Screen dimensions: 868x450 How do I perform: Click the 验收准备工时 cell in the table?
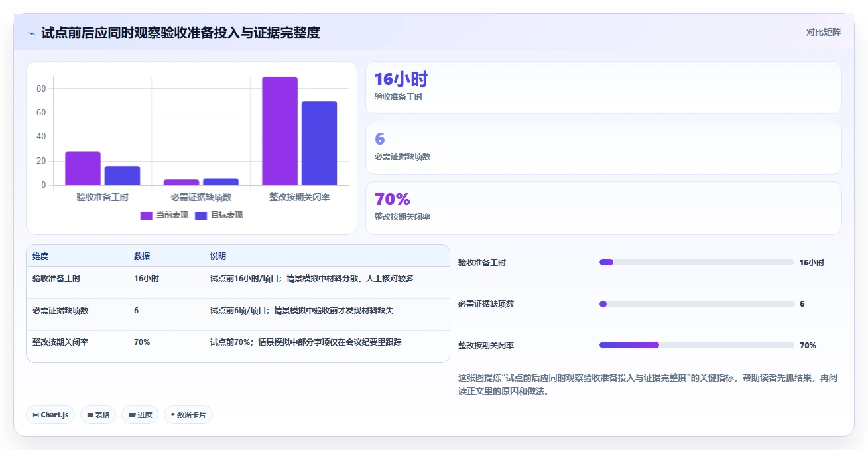point(56,279)
